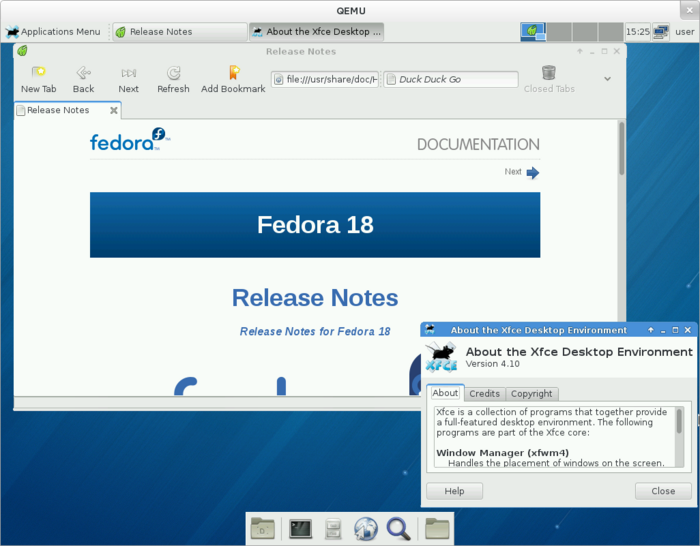Open the home folder dock icon

tap(437, 529)
